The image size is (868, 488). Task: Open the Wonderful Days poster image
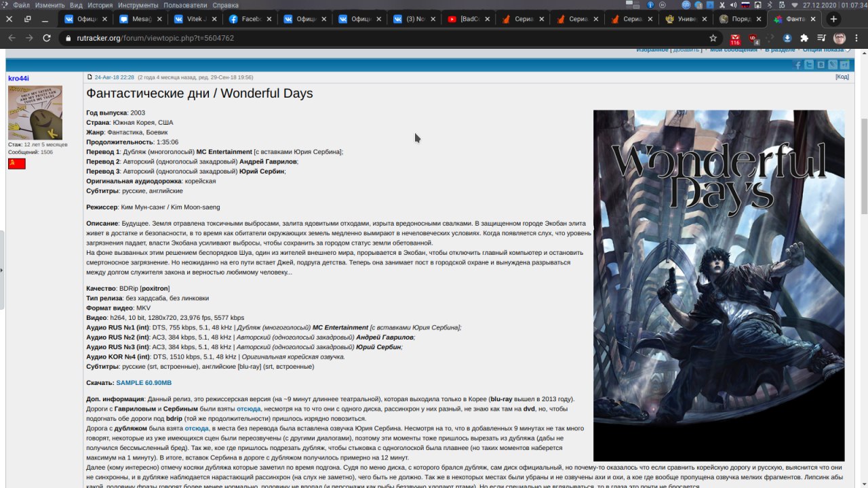pyautogui.click(x=719, y=285)
